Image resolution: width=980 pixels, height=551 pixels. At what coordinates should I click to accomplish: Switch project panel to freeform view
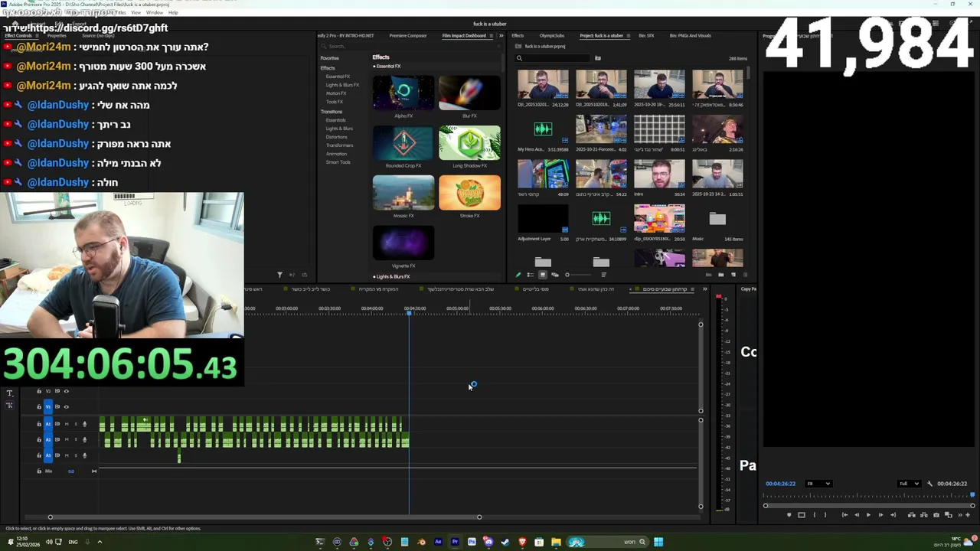[555, 275]
